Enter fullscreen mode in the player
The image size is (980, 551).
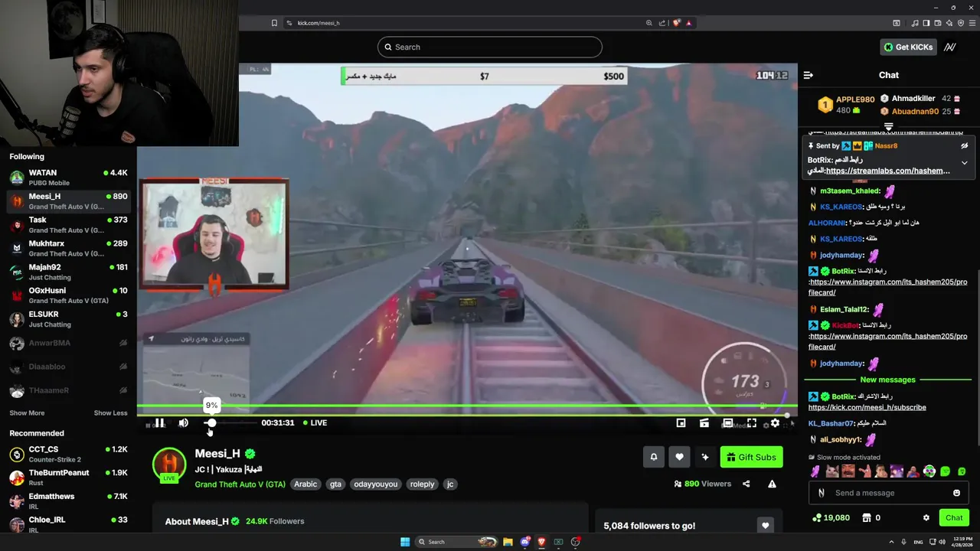coord(752,423)
